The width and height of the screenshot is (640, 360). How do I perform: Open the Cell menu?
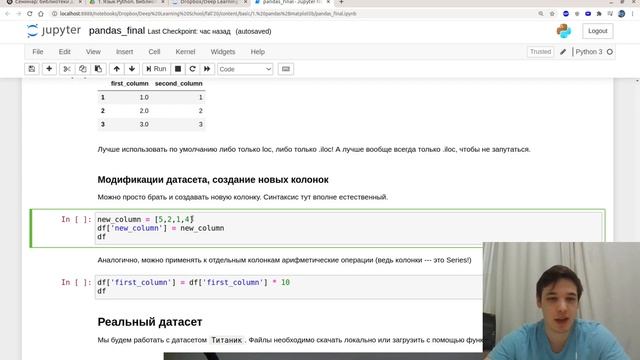(154, 52)
